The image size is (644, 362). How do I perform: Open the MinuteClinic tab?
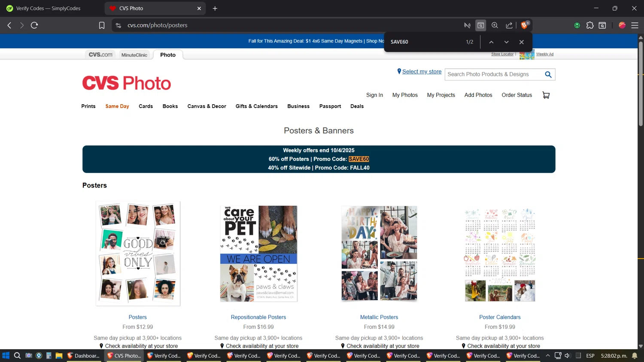(134, 55)
